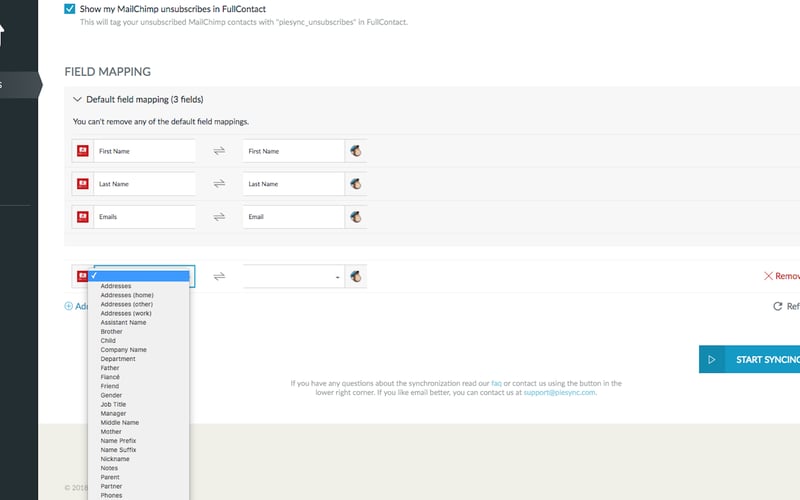The width and height of the screenshot is (800, 500).
Task: Select Parent from the list
Action: (110, 478)
